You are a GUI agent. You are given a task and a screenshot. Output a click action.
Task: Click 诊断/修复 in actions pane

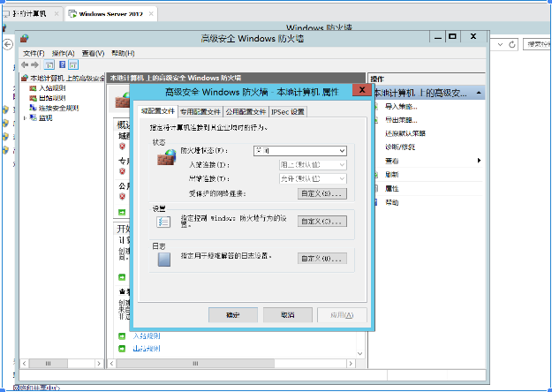[x=400, y=147]
